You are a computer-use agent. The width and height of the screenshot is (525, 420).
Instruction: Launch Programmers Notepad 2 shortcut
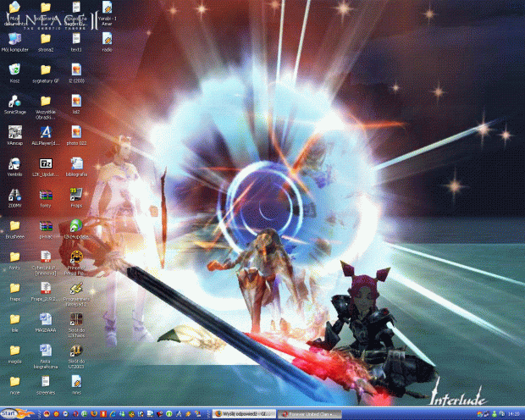click(x=76, y=290)
